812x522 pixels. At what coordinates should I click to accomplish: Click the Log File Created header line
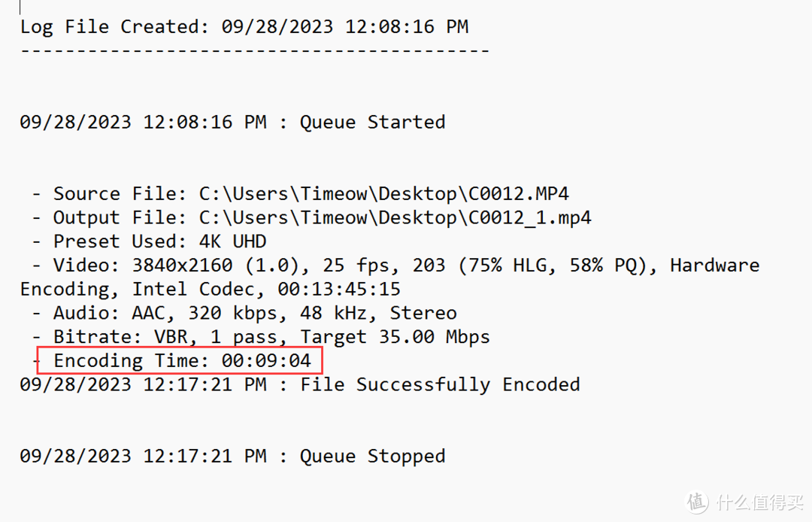click(244, 27)
